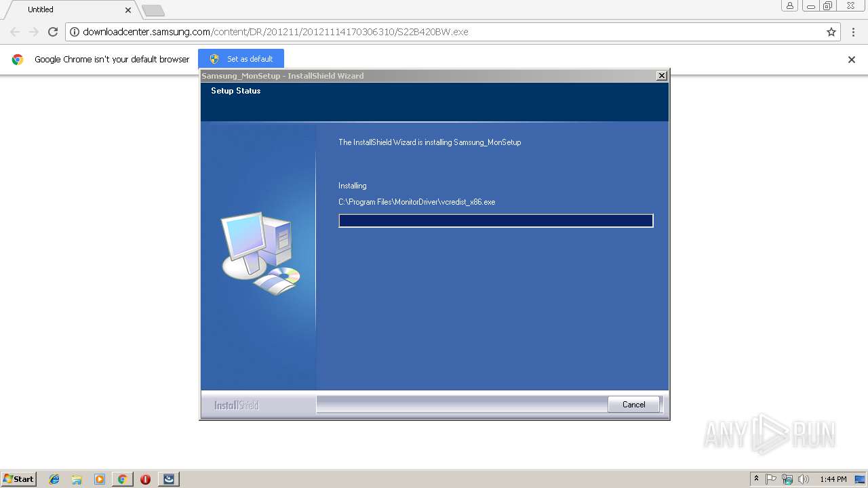
Task: Show hidden system tray icons
Action: pos(757,479)
